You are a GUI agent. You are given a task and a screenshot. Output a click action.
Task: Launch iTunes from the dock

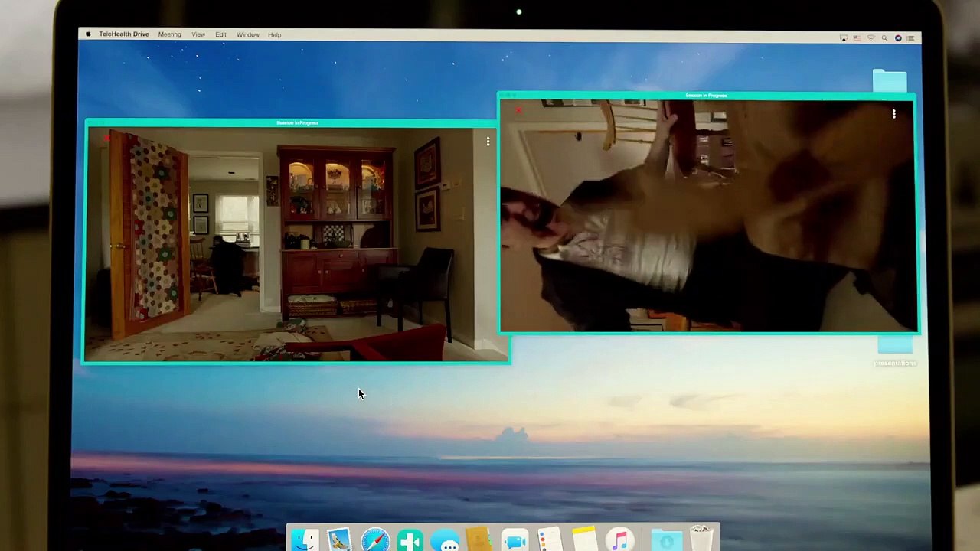tap(619, 540)
